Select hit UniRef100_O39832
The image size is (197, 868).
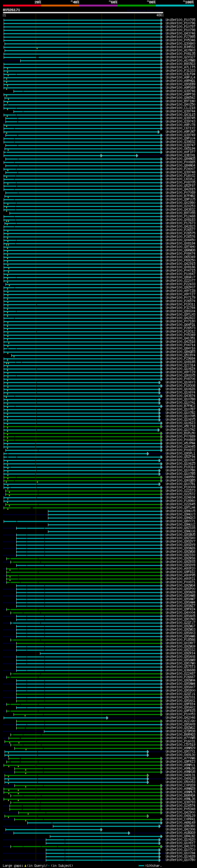click(180, 142)
